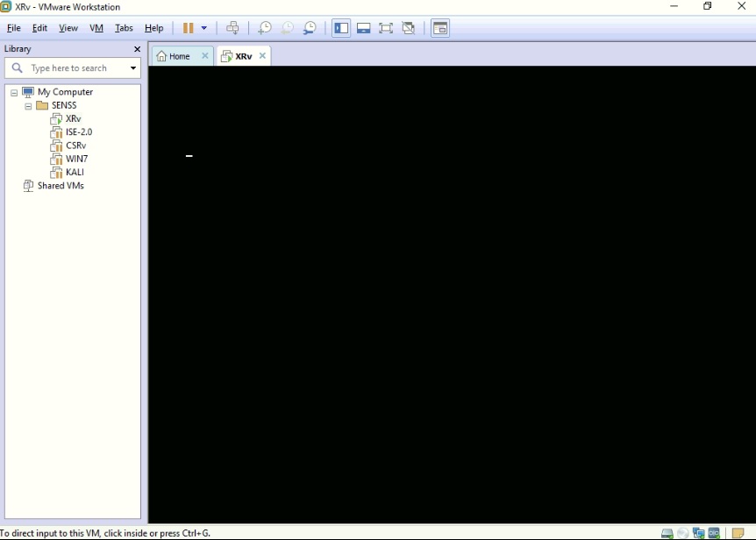The width and height of the screenshot is (756, 540).
Task: Suspend the virtual machine using the pause icon
Action: [189, 27]
